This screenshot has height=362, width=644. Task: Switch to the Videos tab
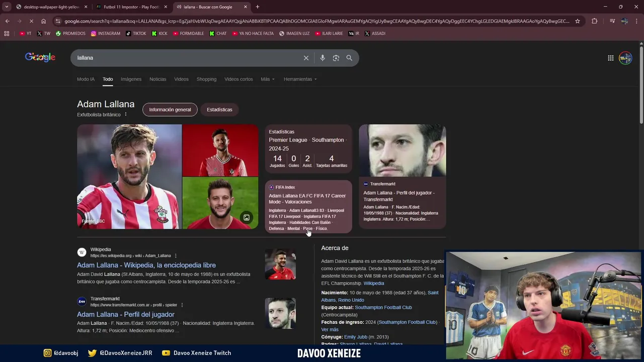click(x=181, y=79)
